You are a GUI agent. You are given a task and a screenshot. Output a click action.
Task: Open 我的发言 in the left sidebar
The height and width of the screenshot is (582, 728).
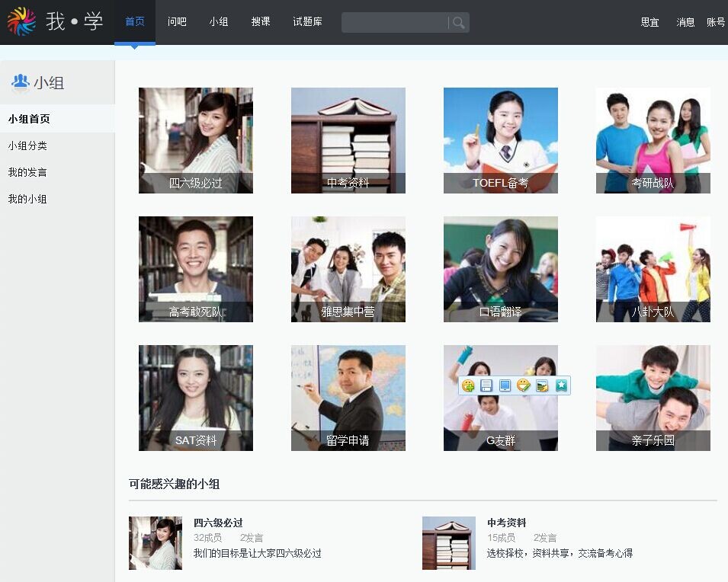coord(27,172)
